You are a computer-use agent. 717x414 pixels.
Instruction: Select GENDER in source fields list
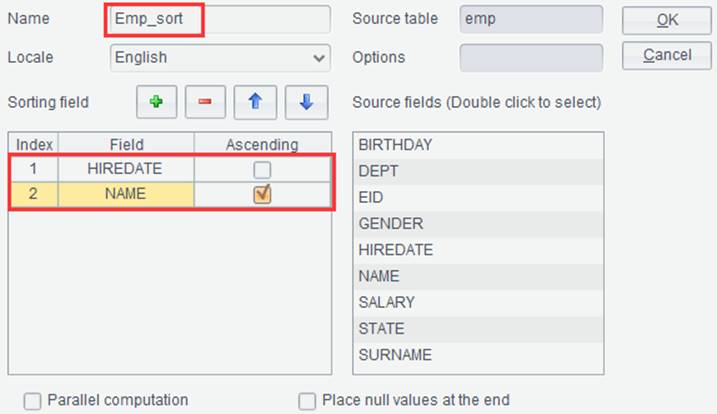(x=478, y=224)
